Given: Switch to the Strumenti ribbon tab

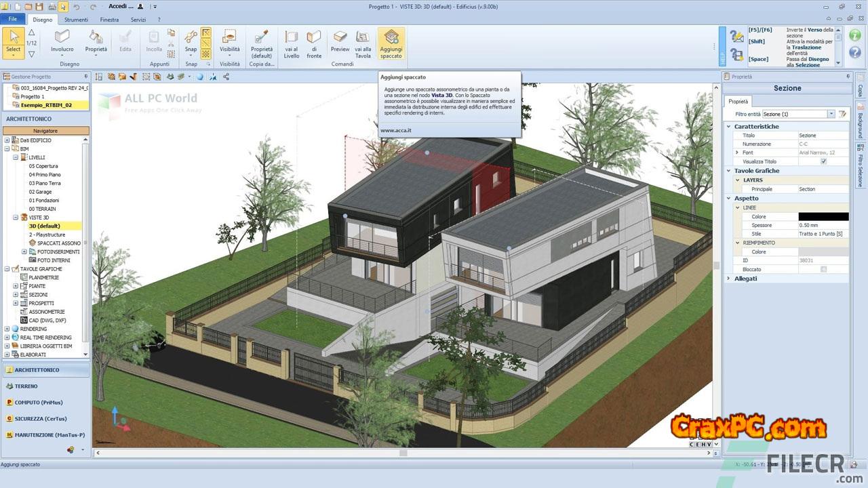Looking at the screenshot, I should coord(76,20).
